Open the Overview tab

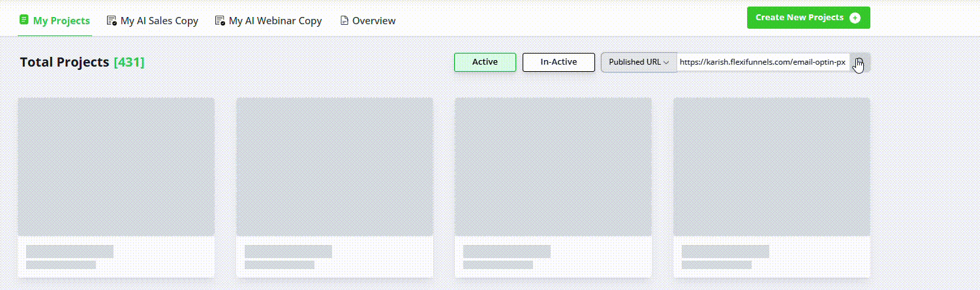(368, 20)
